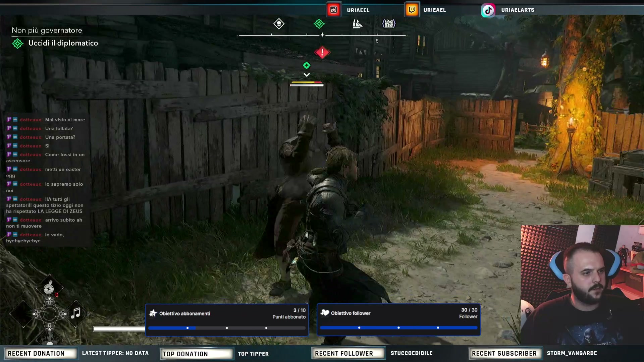
Task: Click the 3 / 10 subscription counter
Action: click(x=300, y=310)
